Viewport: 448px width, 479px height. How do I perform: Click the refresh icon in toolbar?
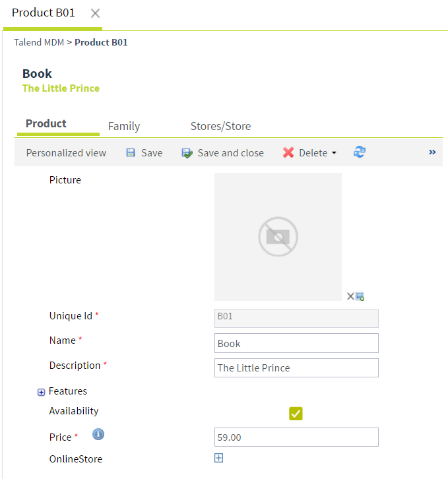point(360,152)
